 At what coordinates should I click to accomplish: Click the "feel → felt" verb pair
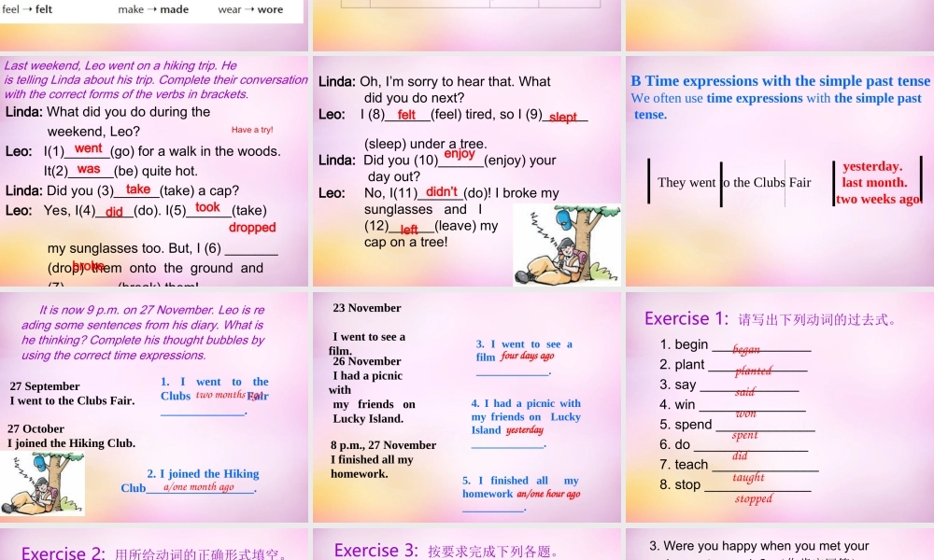pyautogui.click(x=28, y=9)
